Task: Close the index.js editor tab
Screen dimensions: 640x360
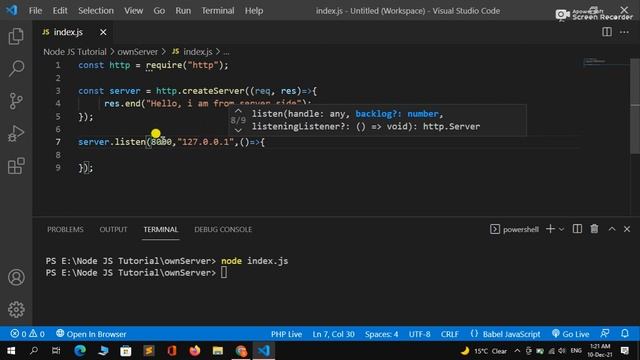Action: 103,32
